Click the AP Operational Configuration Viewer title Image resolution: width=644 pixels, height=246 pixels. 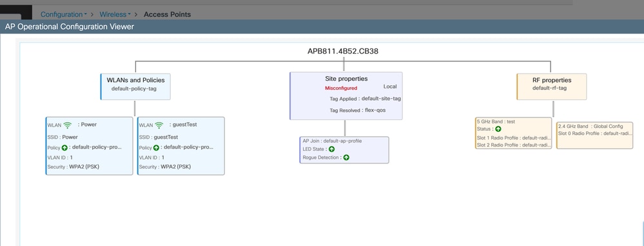(70, 26)
